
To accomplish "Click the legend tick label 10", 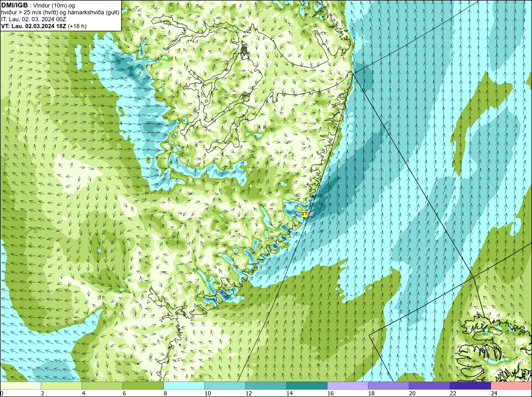I will click(x=207, y=393).
